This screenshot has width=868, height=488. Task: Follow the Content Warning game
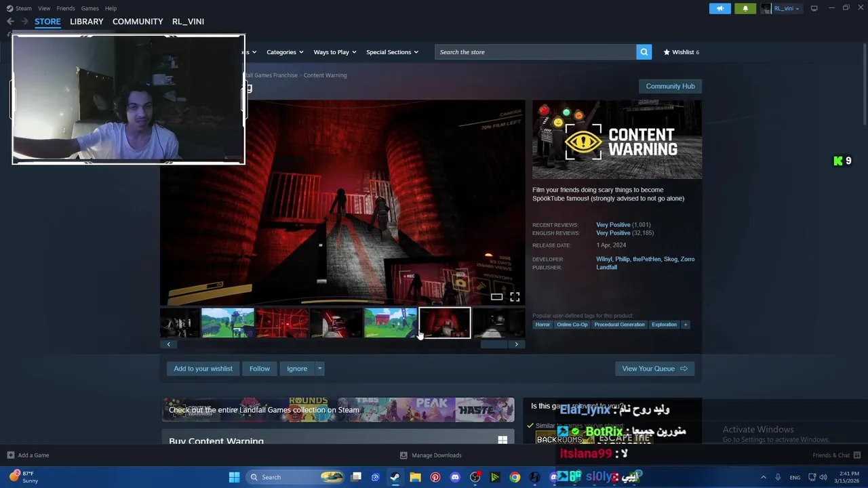click(x=259, y=369)
